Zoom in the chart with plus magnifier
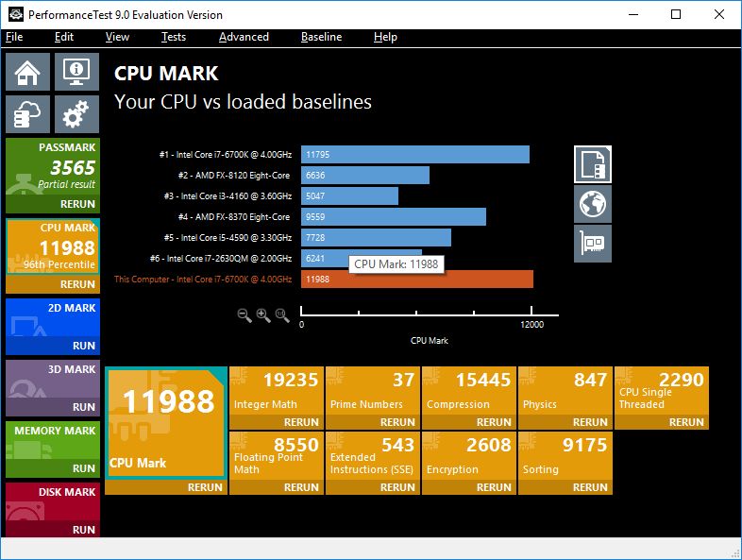The image size is (742, 560). pyautogui.click(x=263, y=315)
